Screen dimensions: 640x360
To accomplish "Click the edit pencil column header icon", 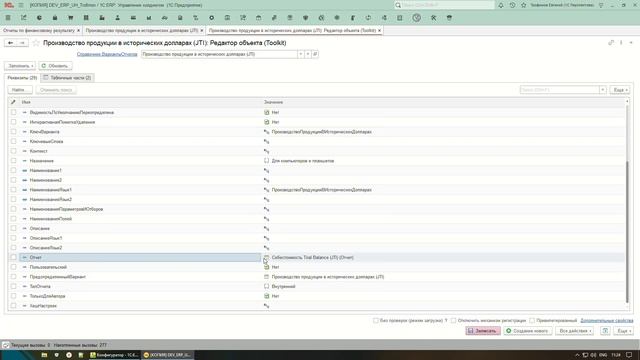I will pyautogui.click(x=13, y=102).
